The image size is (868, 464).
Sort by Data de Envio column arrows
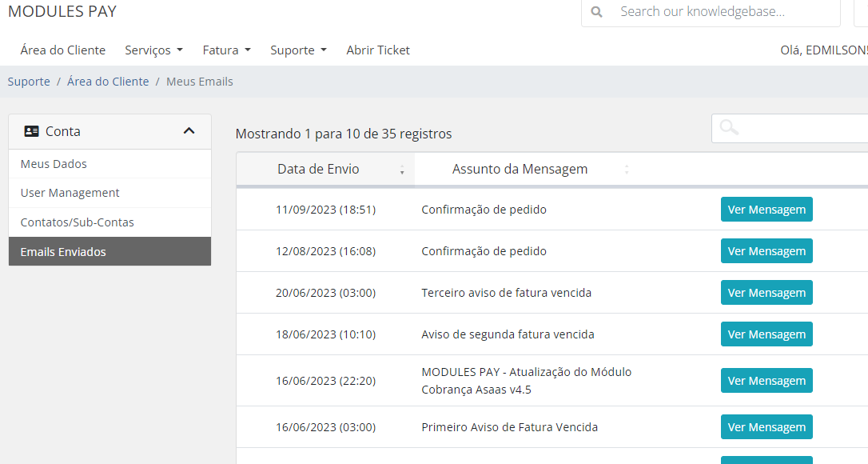pos(401,170)
